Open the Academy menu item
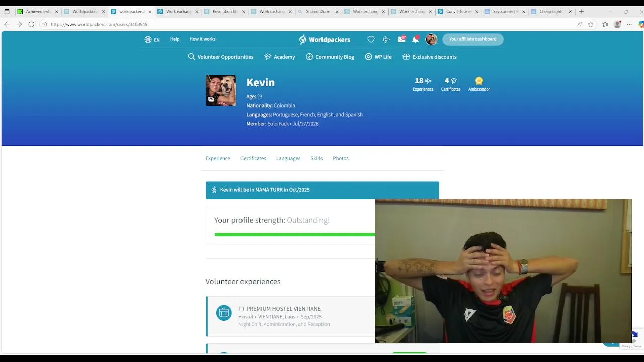 pyautogui.click(x=280, y=57)
